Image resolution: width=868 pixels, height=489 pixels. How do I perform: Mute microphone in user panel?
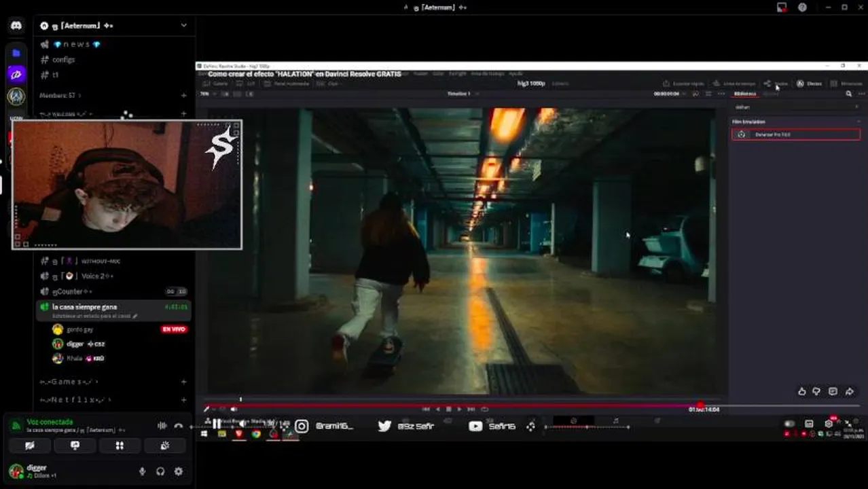click(143, 471)
